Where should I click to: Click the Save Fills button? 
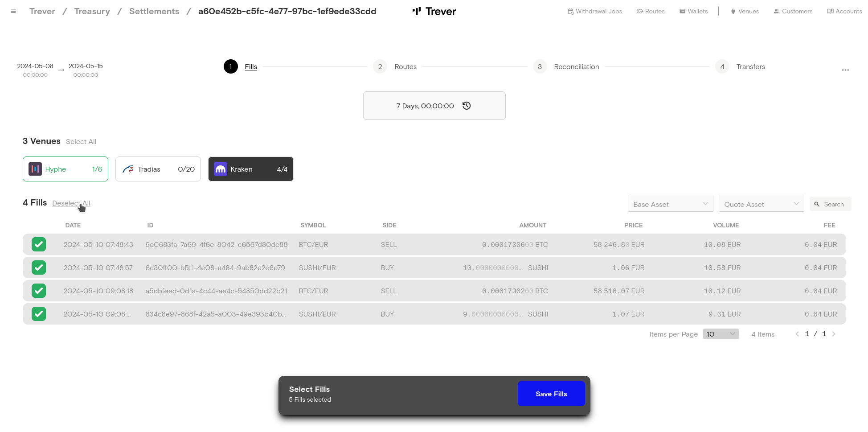(551, 394)
